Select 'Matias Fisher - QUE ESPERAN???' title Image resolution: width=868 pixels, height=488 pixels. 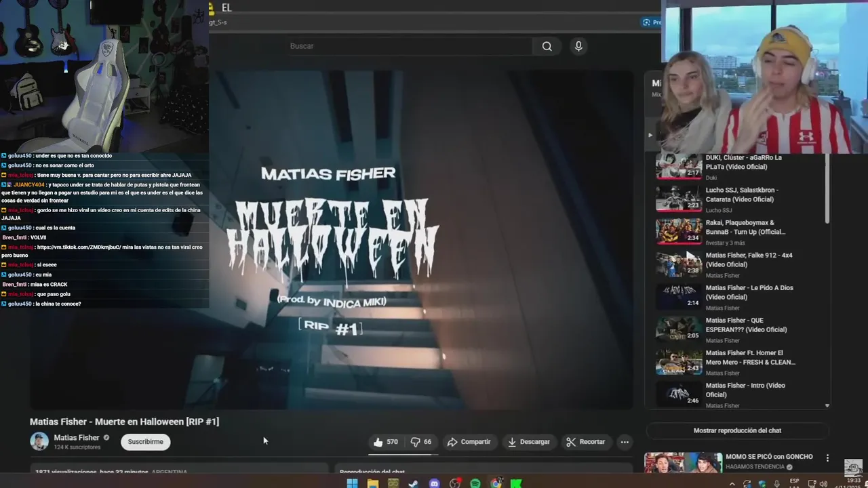tap(746, 325)
